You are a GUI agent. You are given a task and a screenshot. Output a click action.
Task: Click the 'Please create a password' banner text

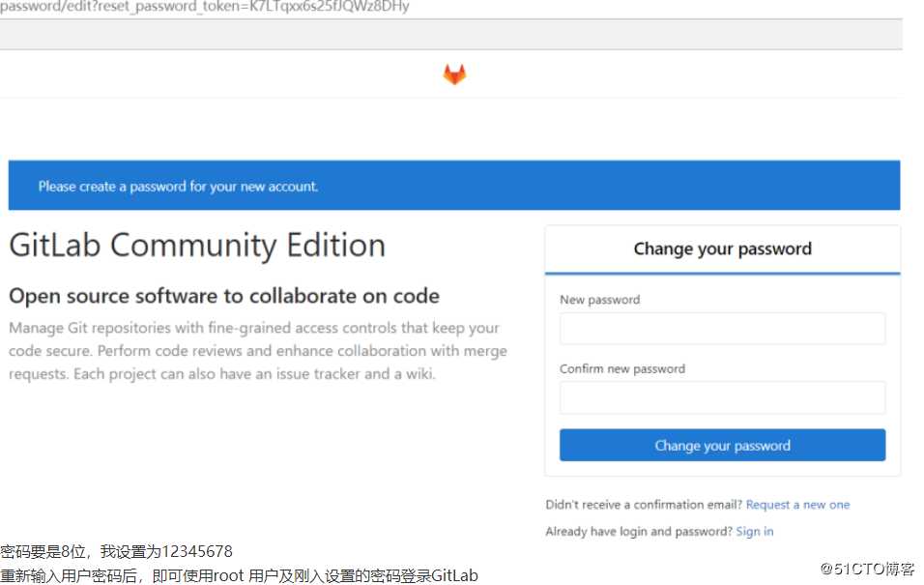[x=178, y=187]
